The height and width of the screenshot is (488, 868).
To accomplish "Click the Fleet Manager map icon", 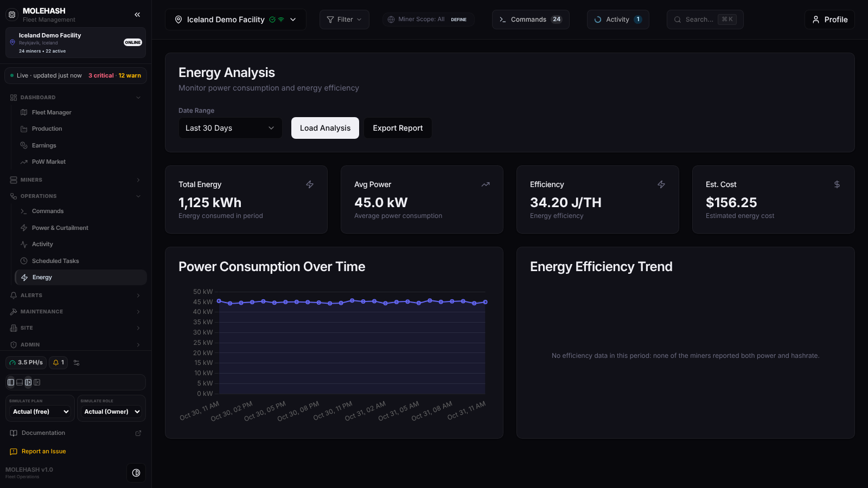I will (24, 112).
